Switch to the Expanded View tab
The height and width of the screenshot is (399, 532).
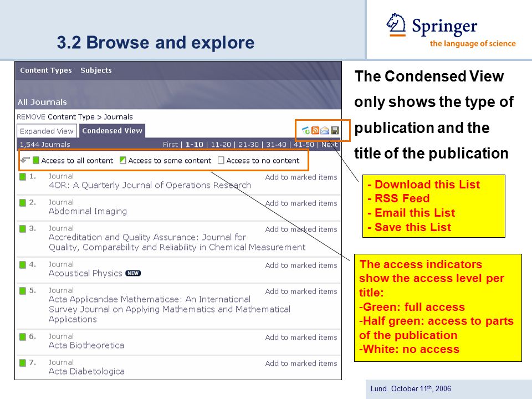47,131
